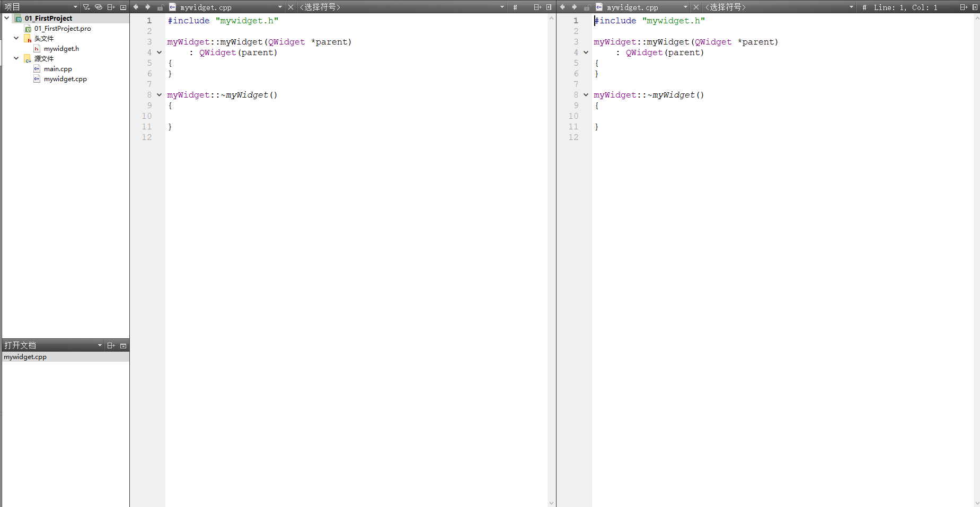Click the Line: 1, Col: 1 indicator

[906, 7]
